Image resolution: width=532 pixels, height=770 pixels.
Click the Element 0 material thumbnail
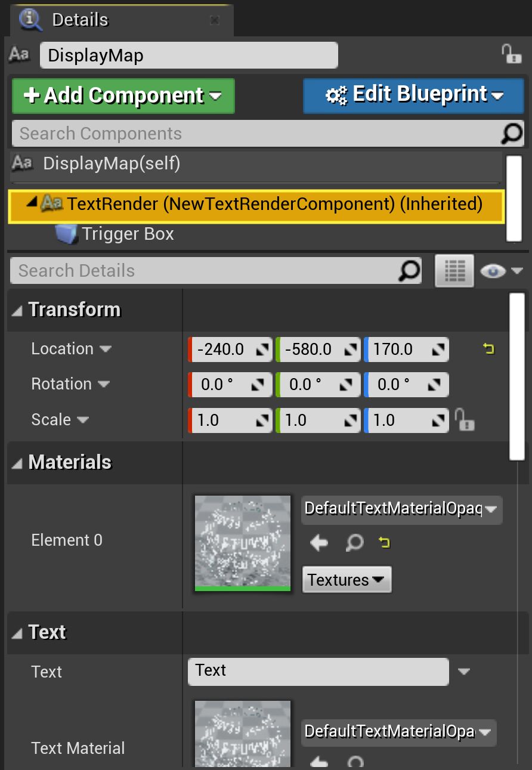(x=242, y=543)
